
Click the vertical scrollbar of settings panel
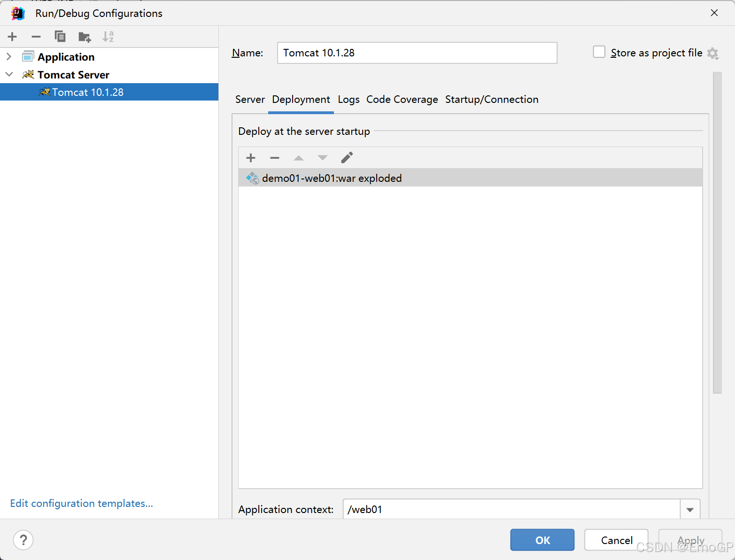click(x=717, y=233)
